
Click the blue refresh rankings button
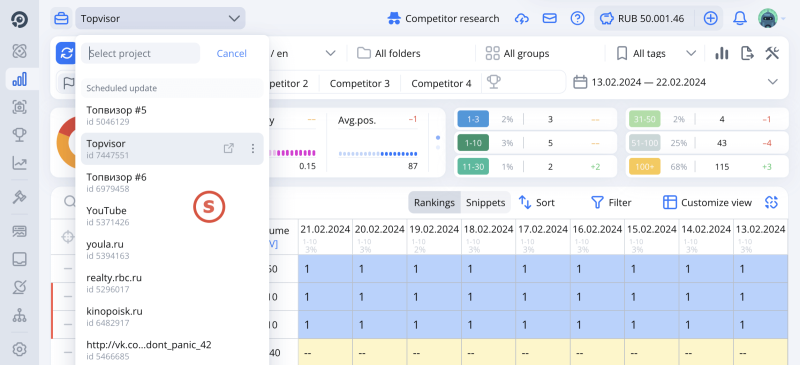click(66, 53)
